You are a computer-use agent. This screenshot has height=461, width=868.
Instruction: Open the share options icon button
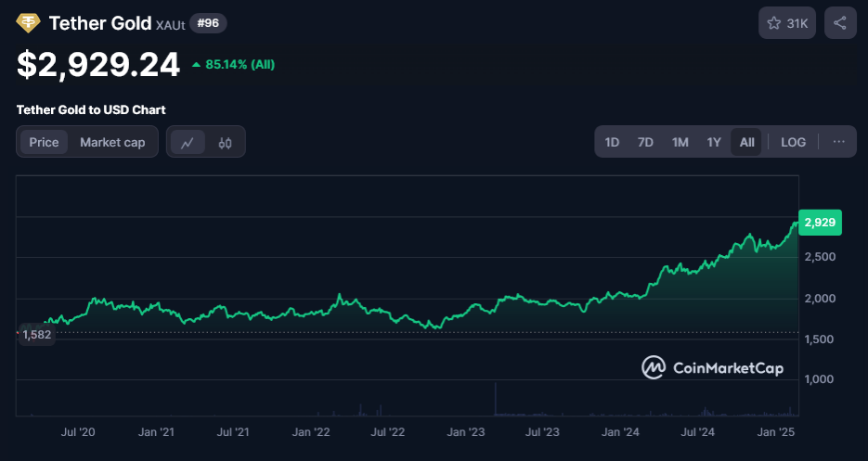pyautogui.click(x=840, y=22)
